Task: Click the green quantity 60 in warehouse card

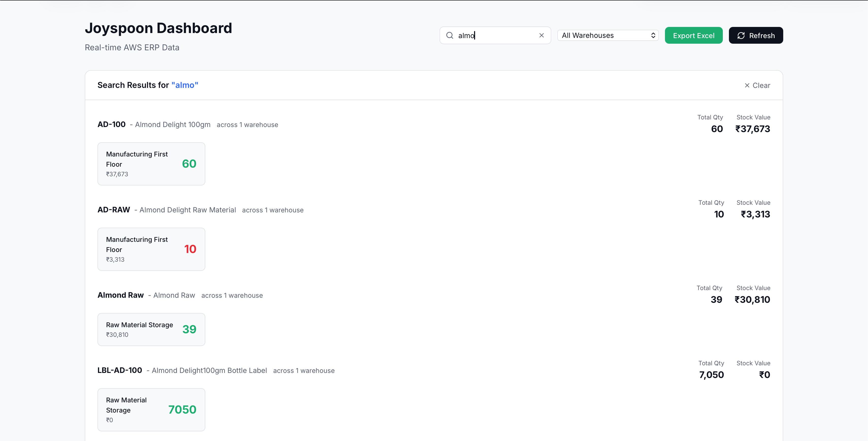Action: click(x=189, y=164)
